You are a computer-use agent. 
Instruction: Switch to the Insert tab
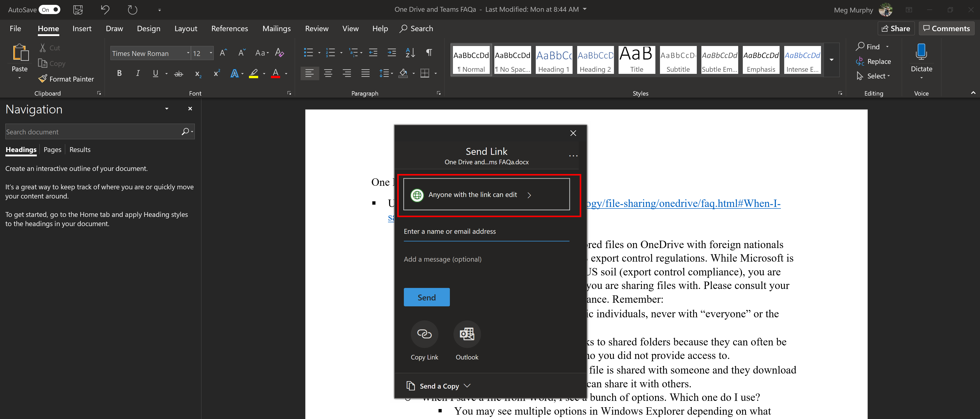click(x=82, y=29)
